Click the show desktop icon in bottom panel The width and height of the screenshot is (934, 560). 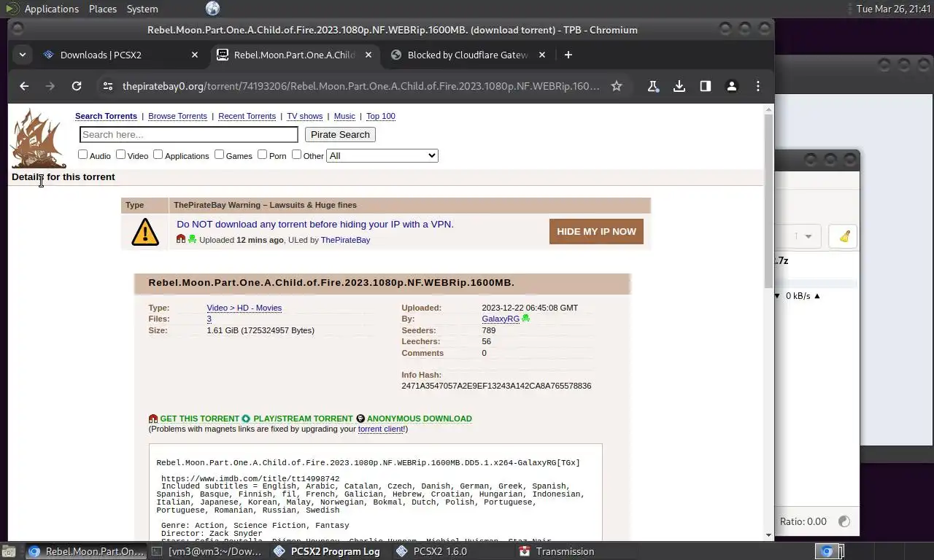(7, 551)
